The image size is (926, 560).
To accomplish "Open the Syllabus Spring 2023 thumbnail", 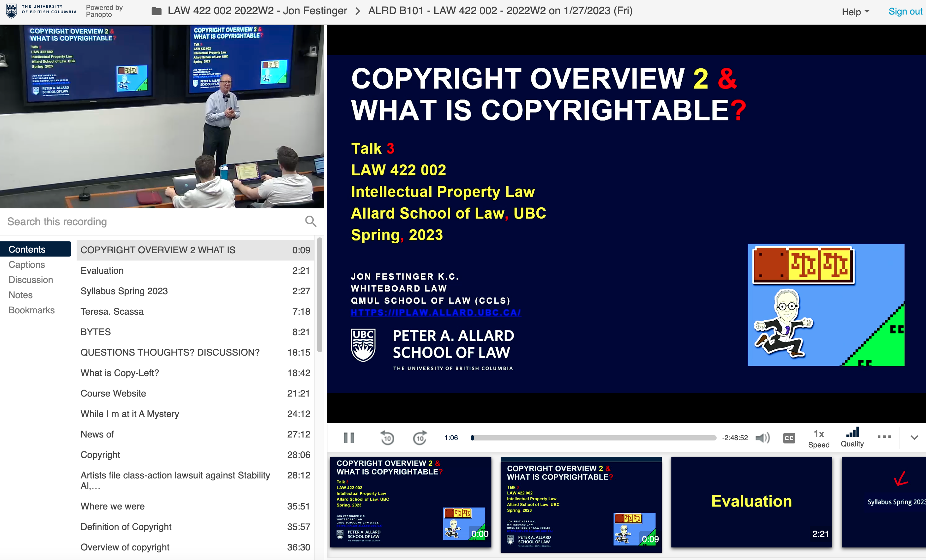I will [x=884, y=502].
